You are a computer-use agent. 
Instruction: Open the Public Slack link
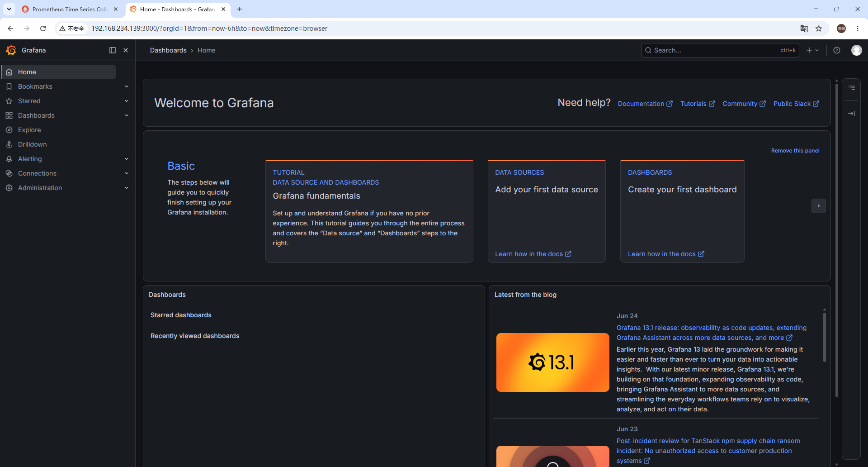point(796,104)
